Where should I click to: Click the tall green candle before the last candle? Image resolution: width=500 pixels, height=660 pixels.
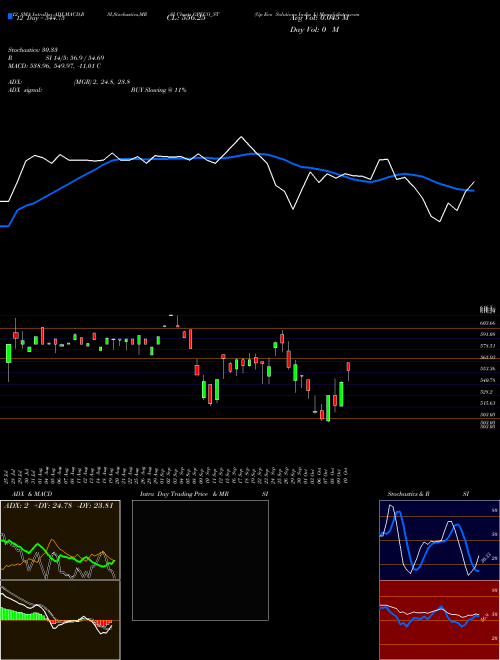341,394
